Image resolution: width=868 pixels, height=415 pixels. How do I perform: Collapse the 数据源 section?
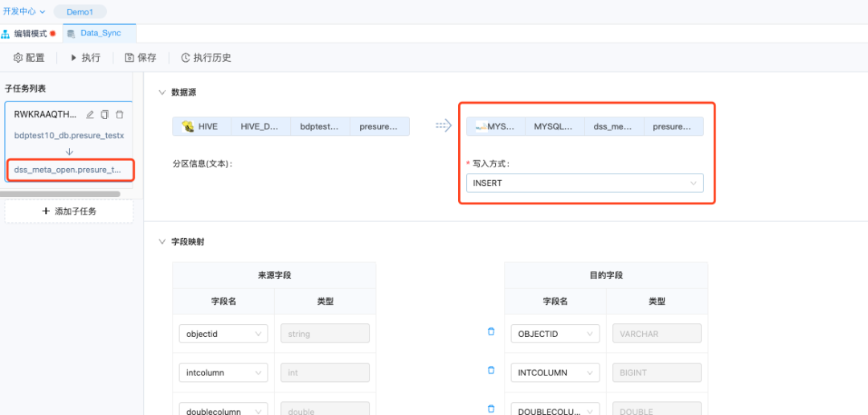162,92
